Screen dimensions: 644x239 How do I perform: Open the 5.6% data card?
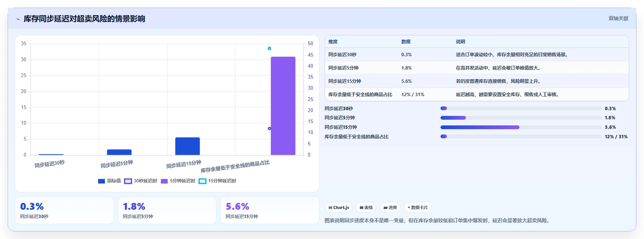(x=270, y=210)
